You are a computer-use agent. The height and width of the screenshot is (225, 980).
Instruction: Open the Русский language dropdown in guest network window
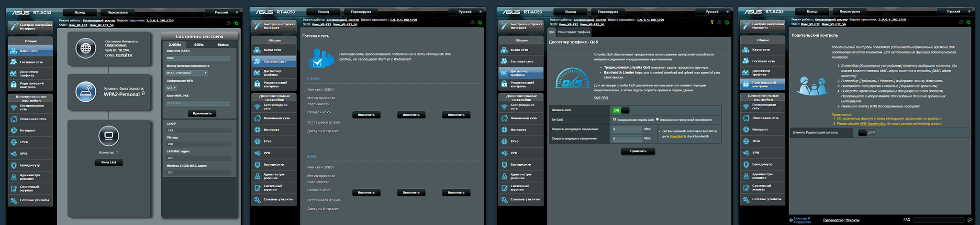point(465,11)
